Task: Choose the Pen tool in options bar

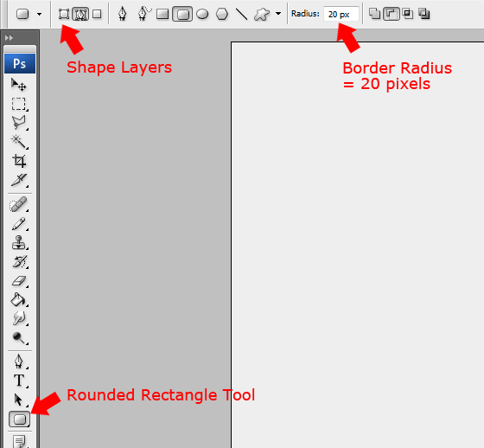Action: (123, 14)
